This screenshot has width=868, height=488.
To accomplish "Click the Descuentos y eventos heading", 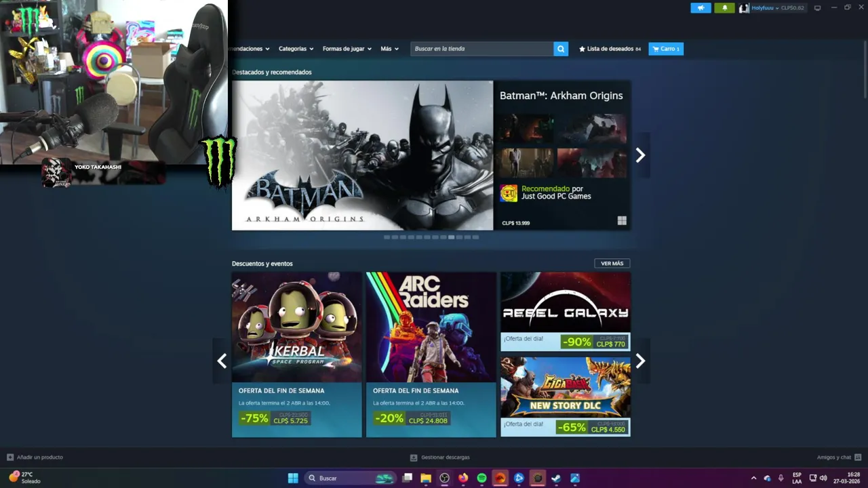I will coord(262,264).
